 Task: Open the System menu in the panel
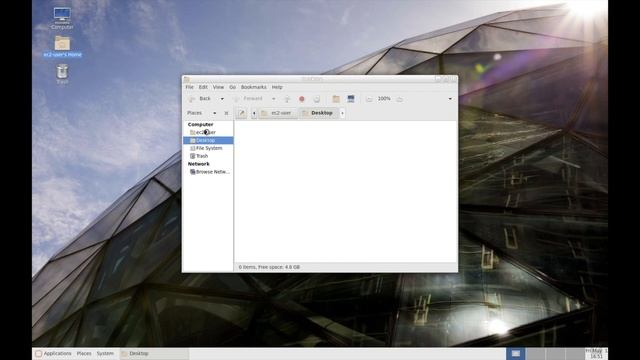click(105, 353)
